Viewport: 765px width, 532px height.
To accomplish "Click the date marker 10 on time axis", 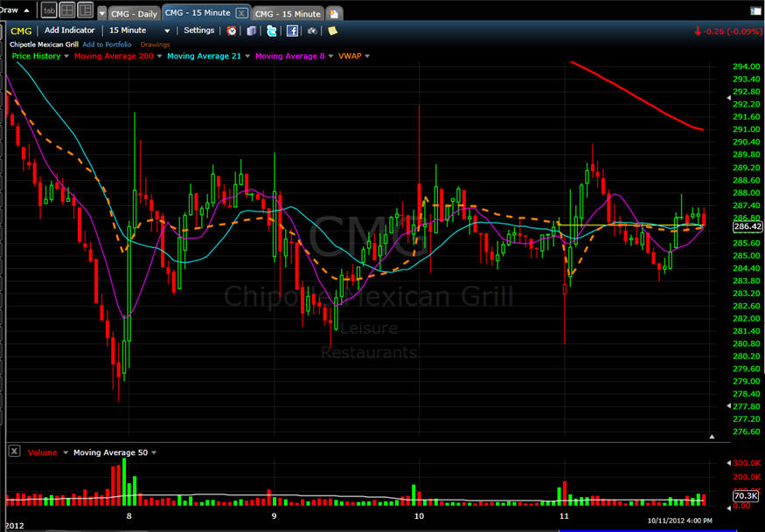I will tap(419, 516).
